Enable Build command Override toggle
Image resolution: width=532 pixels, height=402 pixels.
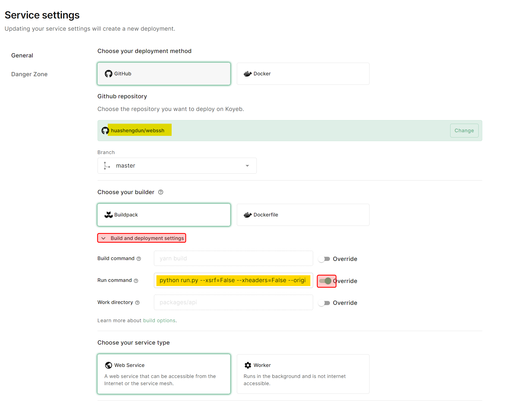(x=324, y=259)
